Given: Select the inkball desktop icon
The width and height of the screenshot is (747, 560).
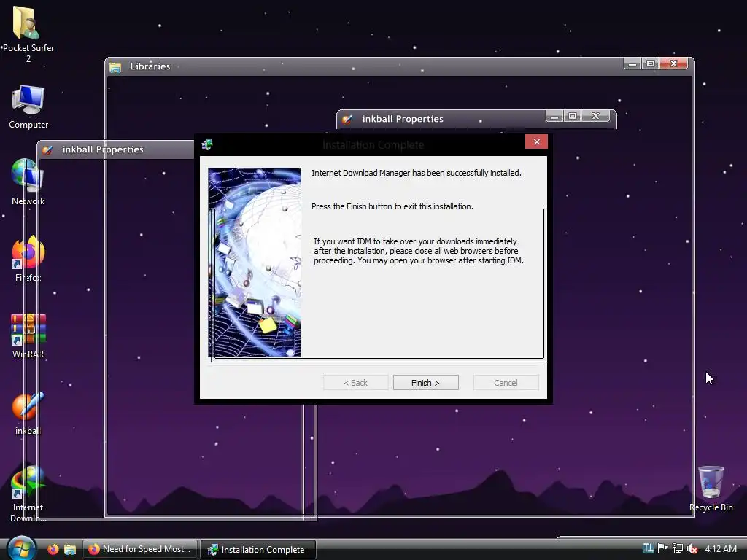Looking at the screenshot, I should [28, 413].
